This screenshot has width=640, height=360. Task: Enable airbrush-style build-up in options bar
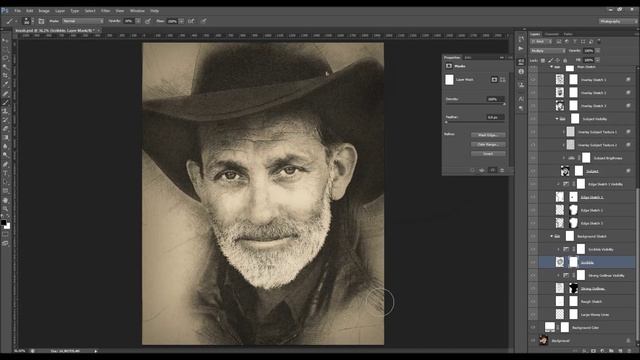click(191, 21)
